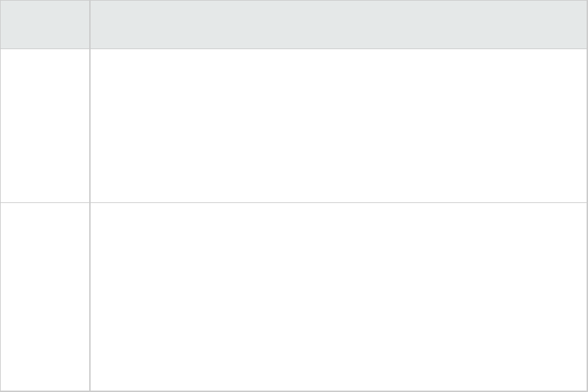
Task: Click the narrow left header cell
Action: click(x=45, y=25)
